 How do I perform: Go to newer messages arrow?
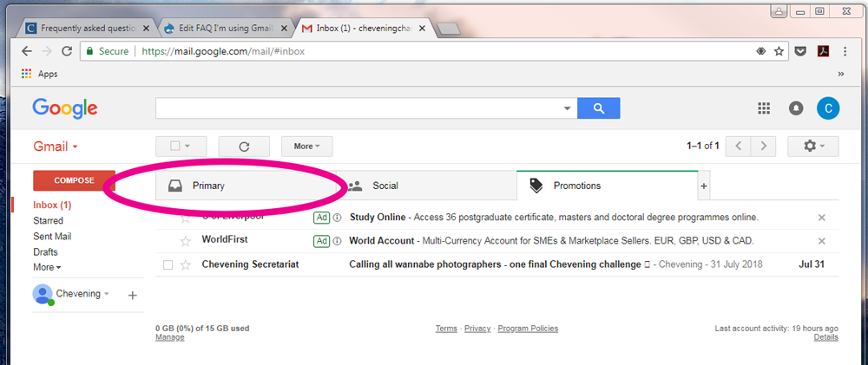pyautogui.click(x=739, y=147)
